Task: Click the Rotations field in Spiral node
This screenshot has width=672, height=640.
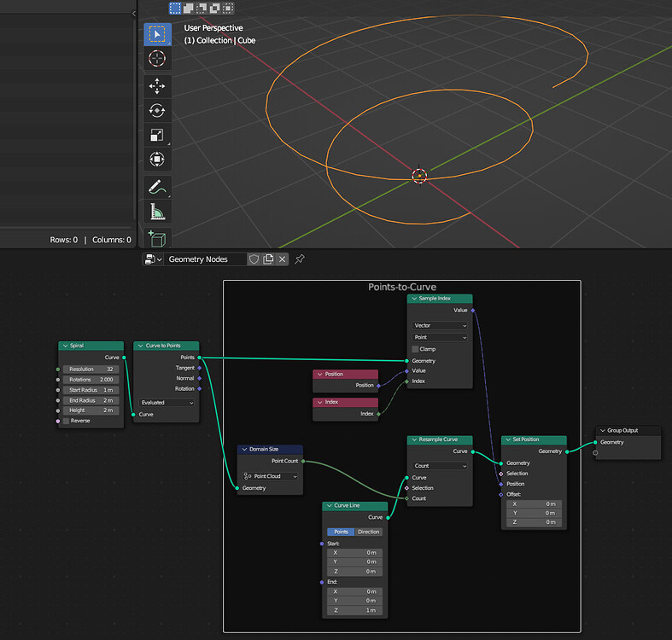Action: pyautogui.click(x=91, y=380)
